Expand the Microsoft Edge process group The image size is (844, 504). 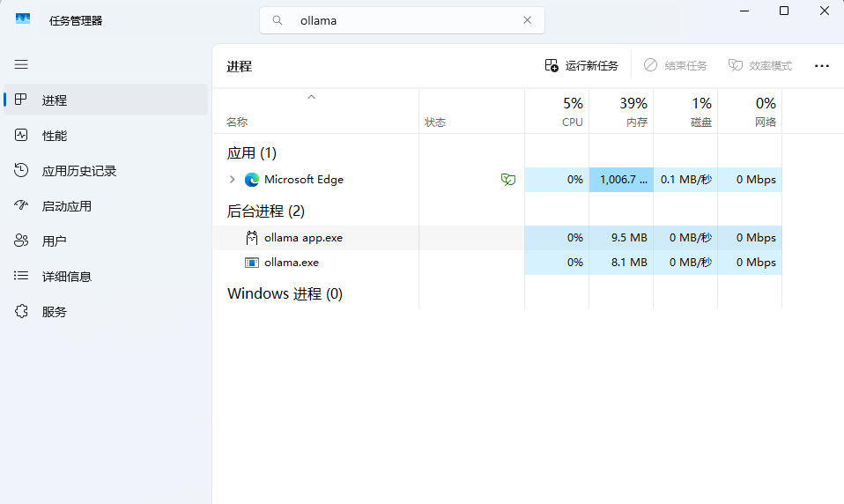[x=232, y=180]
